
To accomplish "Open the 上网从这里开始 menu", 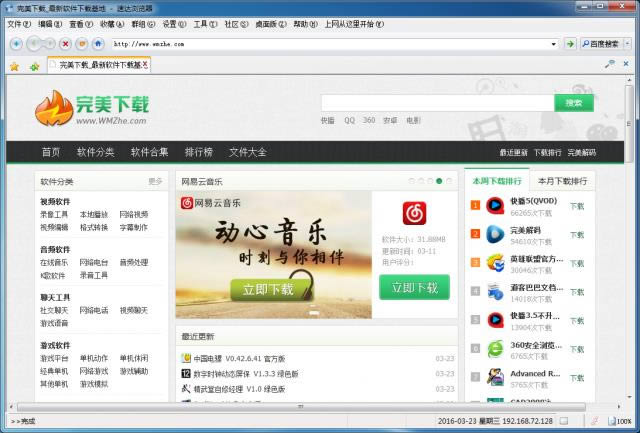I will (354, 24).
